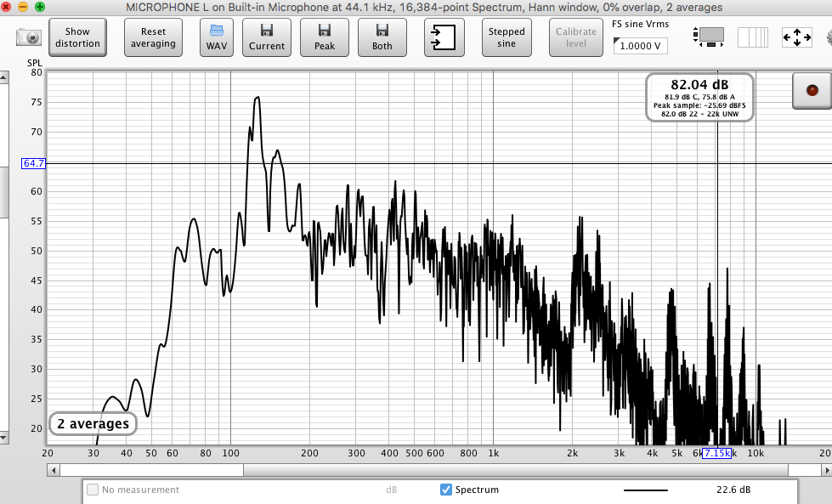Click the input arrows import icon

(x=444, y=37)
